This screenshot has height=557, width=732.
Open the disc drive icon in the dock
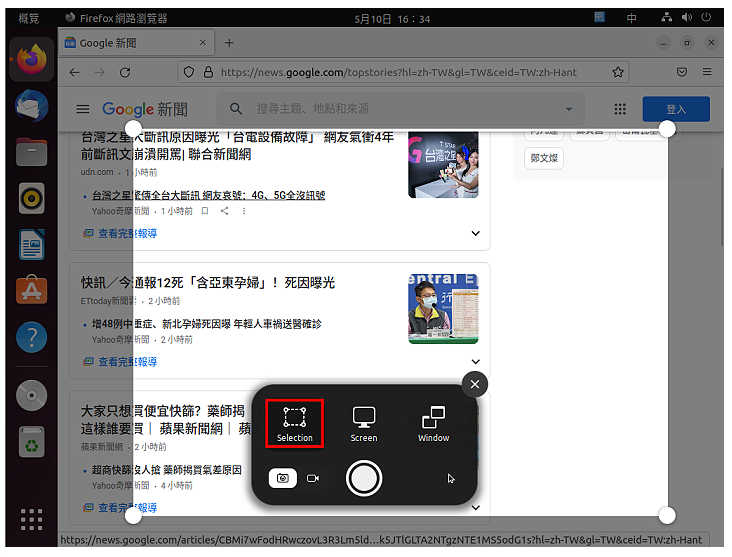point(32,395)
